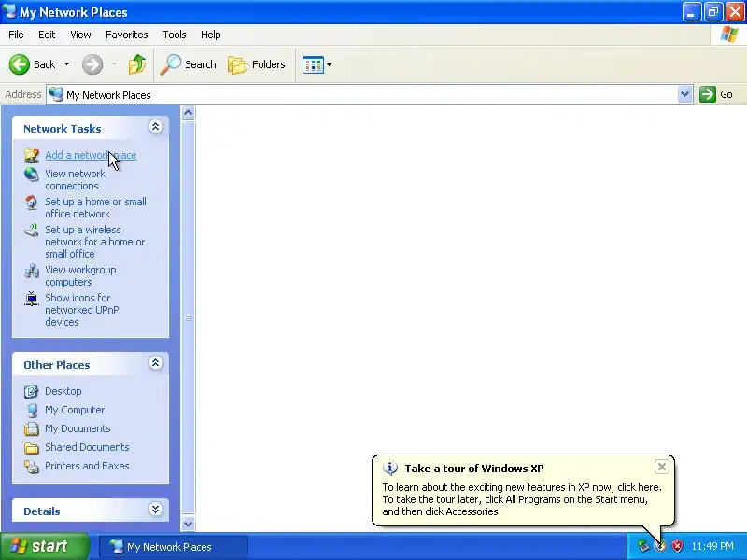Click the sidebar scrollbar up arrow
The height and width of the screenshot is (560, 747).
189,113
